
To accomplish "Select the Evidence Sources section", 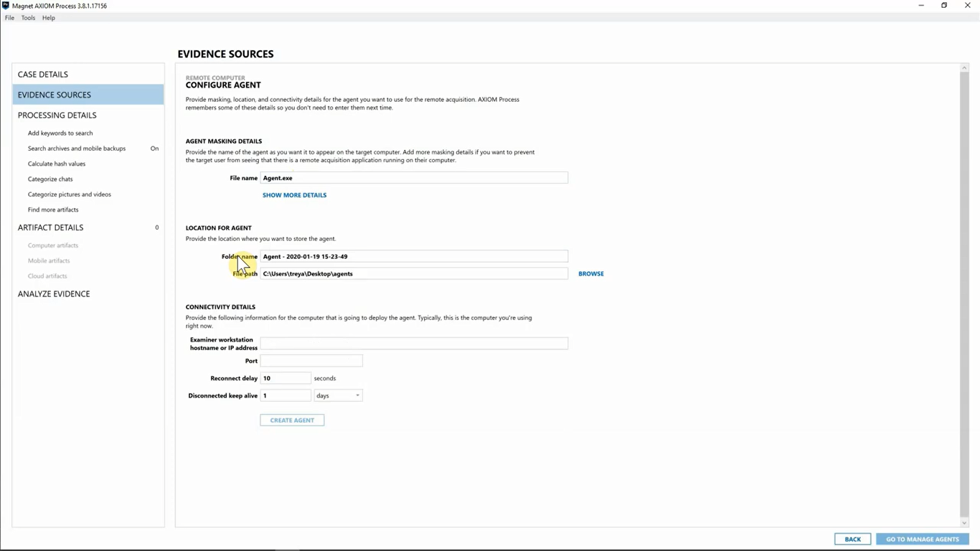I will coord(54,94).
